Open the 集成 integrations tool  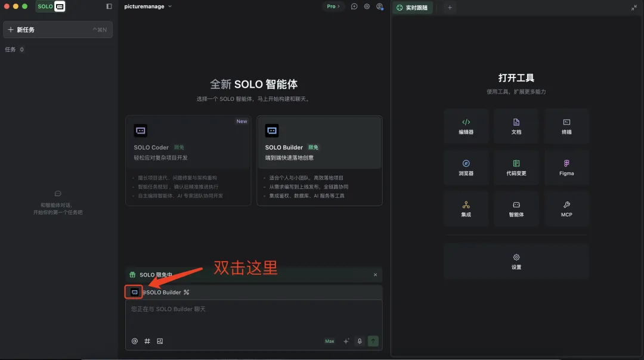(x=466, y=209)
